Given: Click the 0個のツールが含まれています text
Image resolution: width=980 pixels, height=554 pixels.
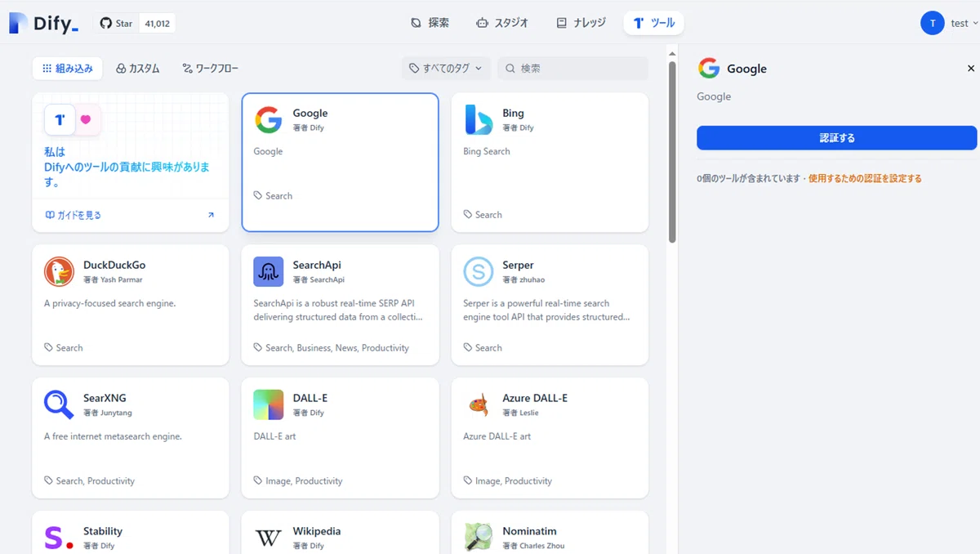Looking at the screenshot, I should pyautogui.click(x=749, y=178).
